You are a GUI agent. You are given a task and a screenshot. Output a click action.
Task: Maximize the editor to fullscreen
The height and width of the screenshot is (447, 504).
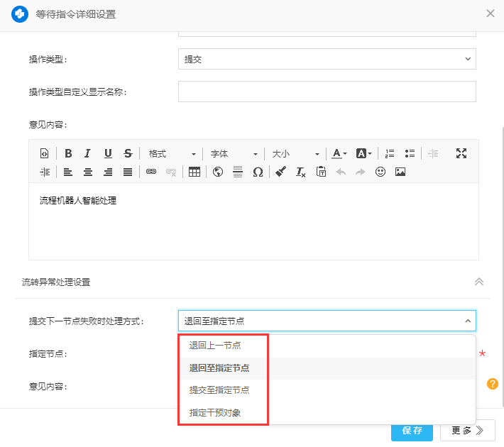[461, 153]
